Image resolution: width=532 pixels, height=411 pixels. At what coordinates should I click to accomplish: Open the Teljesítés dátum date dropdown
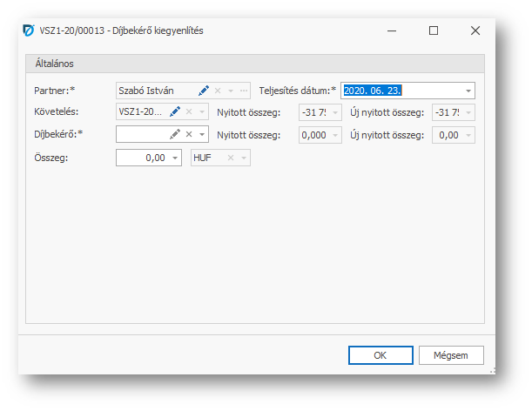tap(468, 90)
